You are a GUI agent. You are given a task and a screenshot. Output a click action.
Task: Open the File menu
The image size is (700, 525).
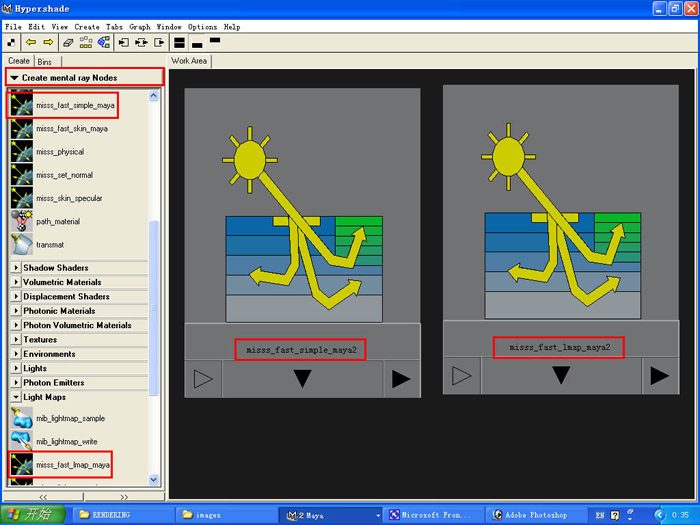tap(13, 27)
